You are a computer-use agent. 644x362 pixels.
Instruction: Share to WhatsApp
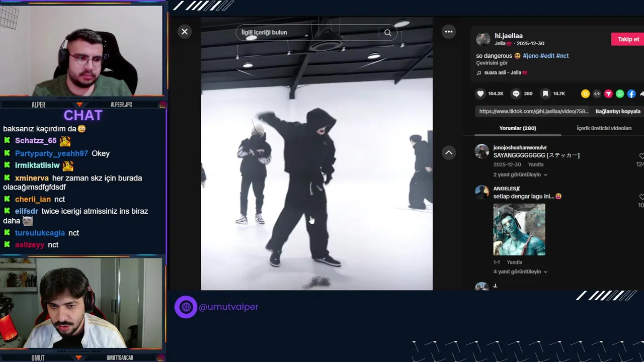click(x=620, y=94)
